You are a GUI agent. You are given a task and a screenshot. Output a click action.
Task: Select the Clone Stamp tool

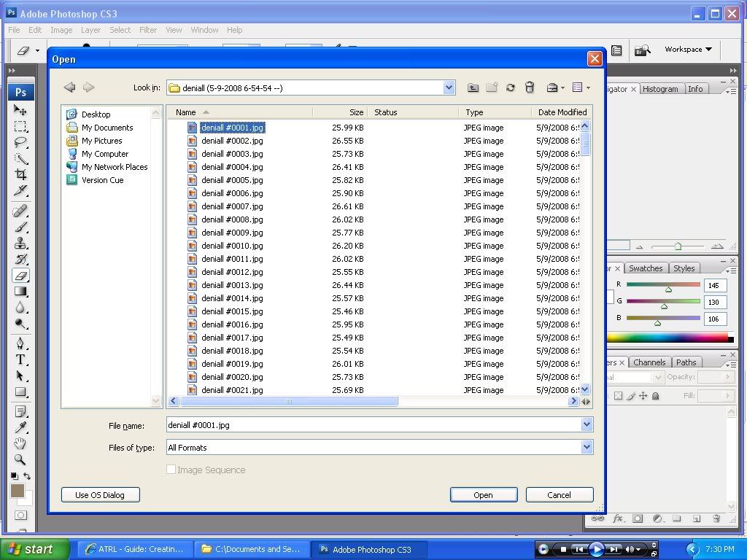pos(20,244)
